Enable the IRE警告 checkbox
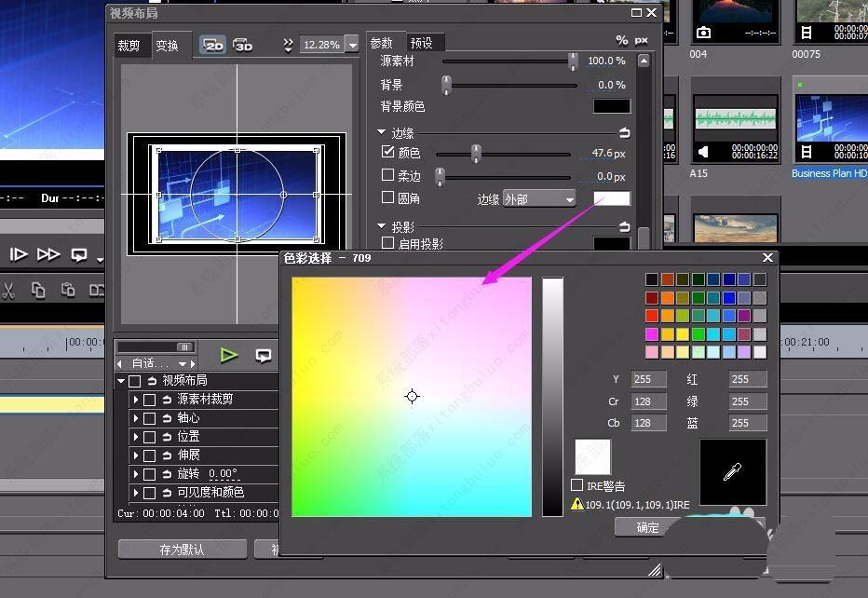Viewport: 868px width, 598px height. point(576,485)
